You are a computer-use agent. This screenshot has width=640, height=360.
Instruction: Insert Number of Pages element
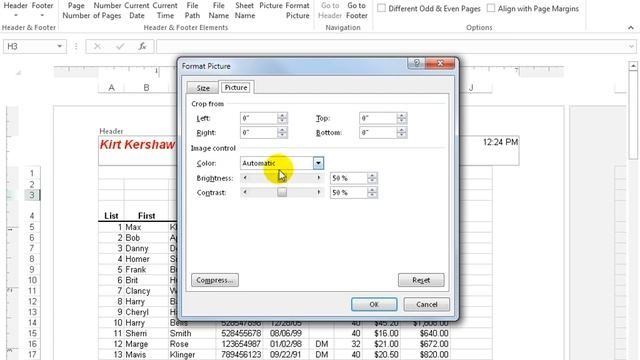[107, 10]
